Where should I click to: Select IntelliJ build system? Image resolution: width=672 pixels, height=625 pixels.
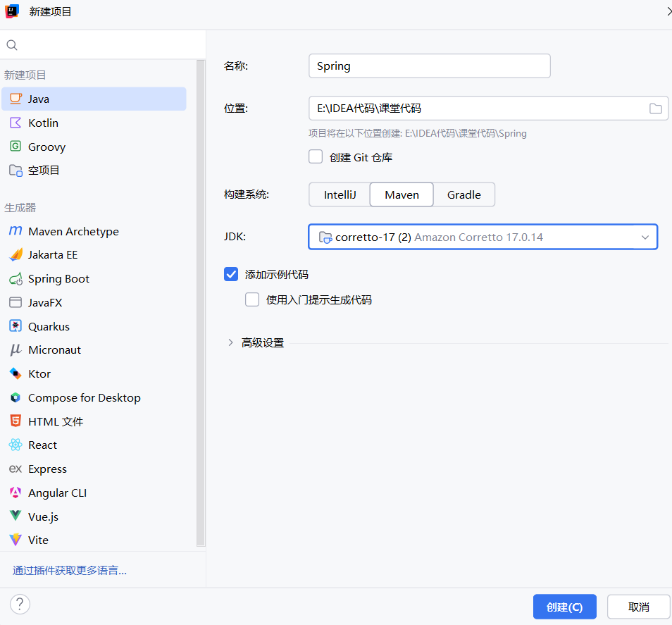(x=340, y=194)
